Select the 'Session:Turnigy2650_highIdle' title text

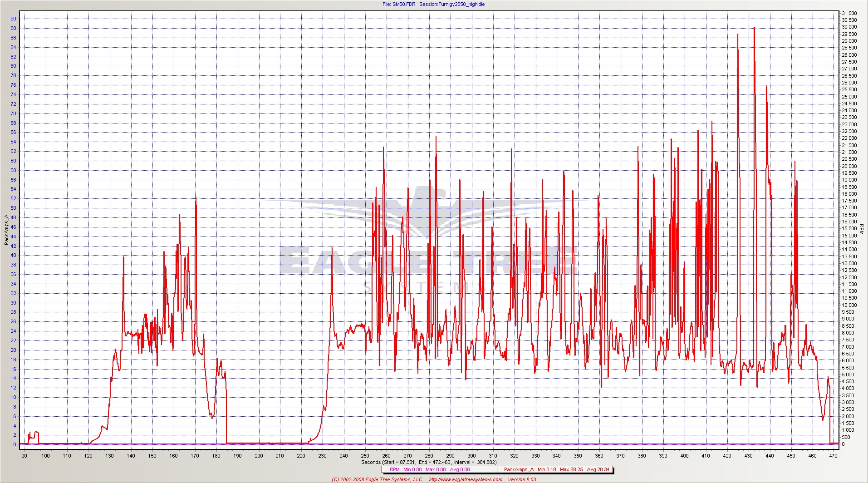[452, 4]
